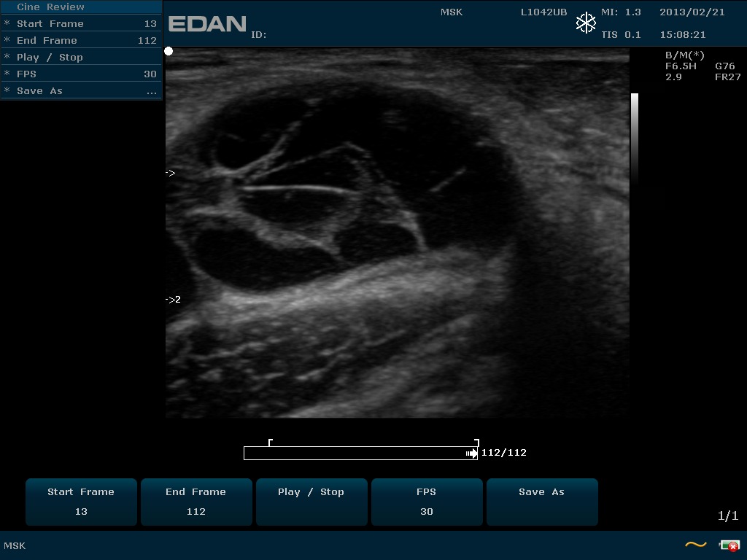The width and height of the screenshot is (747, 560).
Task: Click the AC power tilde icon
Action: point(695,545)
